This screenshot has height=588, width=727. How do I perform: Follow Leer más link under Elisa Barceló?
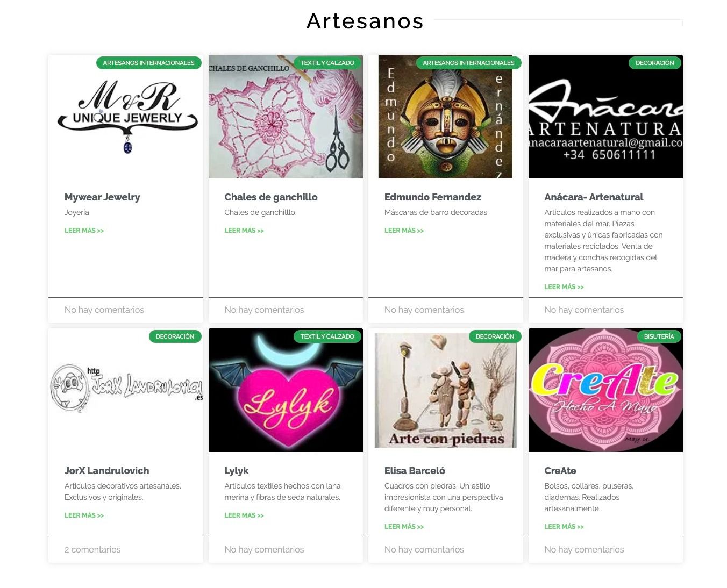[404, 527]
